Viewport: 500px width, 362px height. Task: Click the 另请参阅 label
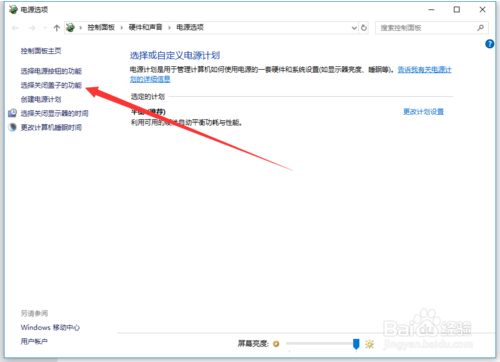pos(34,313)
